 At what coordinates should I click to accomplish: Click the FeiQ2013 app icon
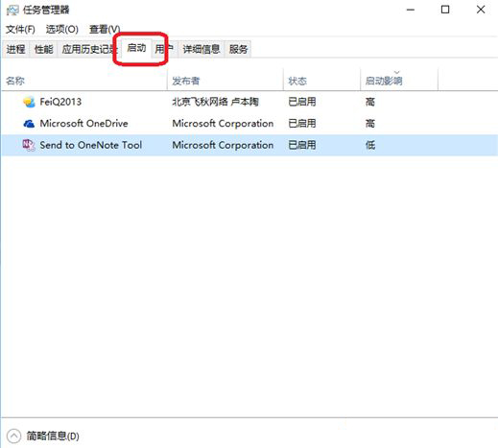29,102
